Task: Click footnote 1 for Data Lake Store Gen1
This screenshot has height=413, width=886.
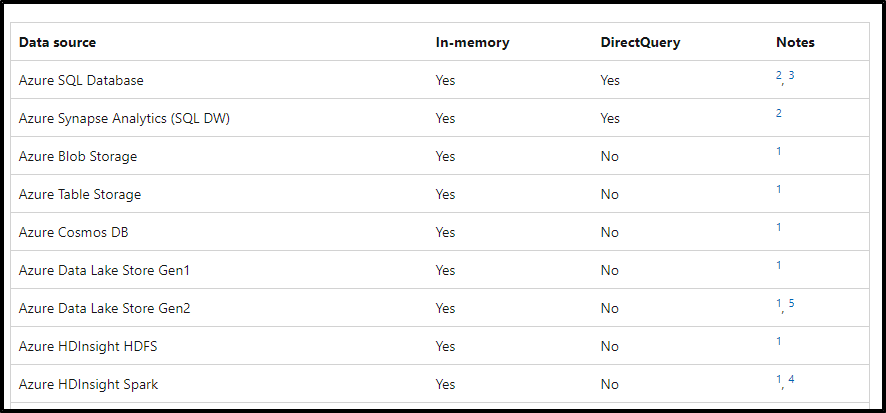Action: coord(778,266)
